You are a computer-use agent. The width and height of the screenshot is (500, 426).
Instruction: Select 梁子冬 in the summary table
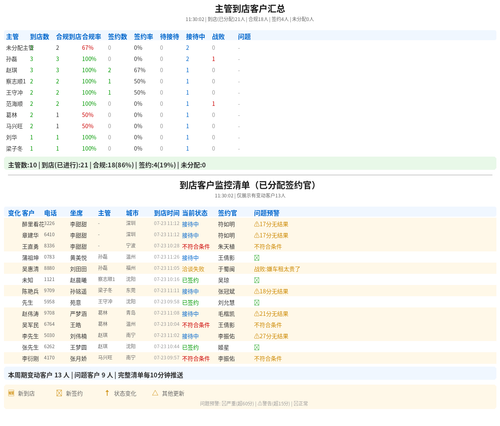[x=14, y=148]
